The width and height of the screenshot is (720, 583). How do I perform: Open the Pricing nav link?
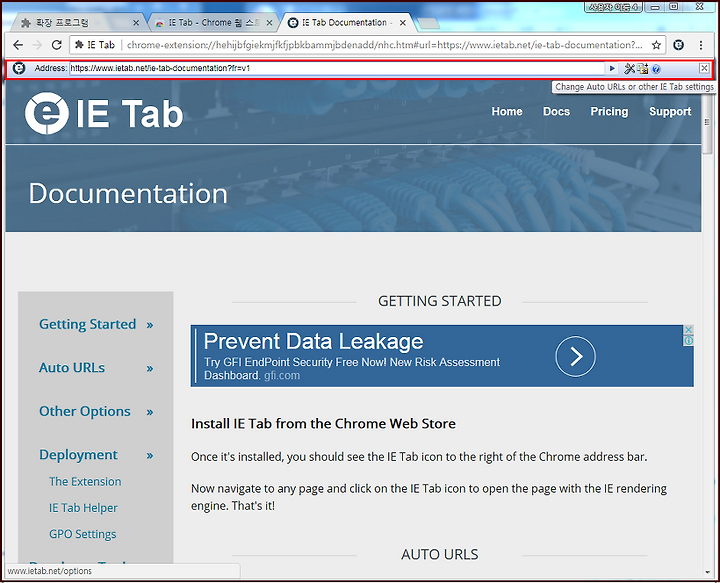[609, 112]
